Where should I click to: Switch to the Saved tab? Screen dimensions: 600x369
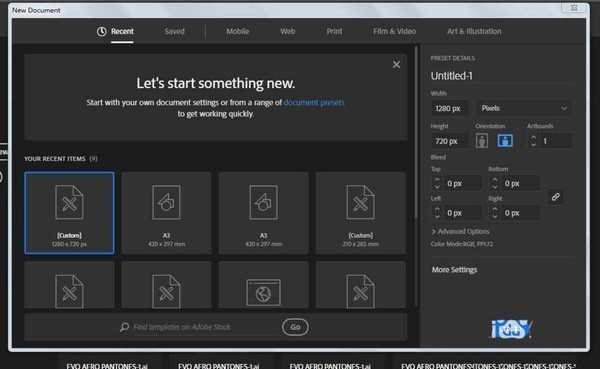click(174, 31)
